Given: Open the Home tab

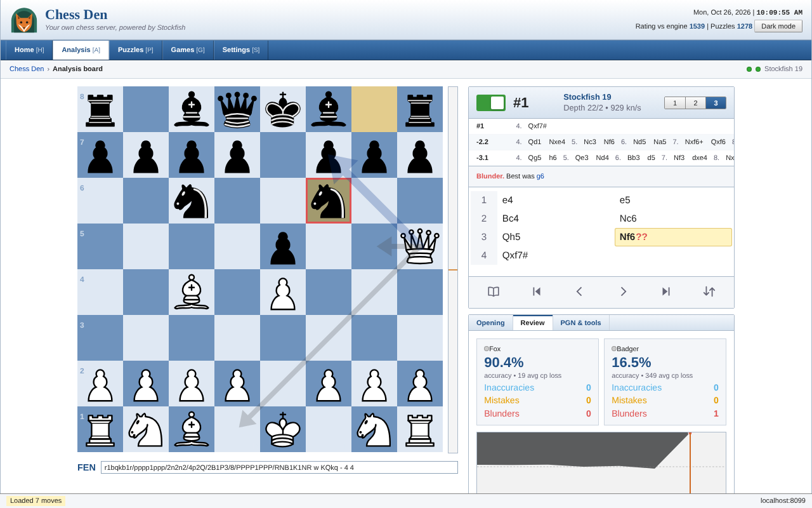Looking at the screenshot, I should [29, 50].
